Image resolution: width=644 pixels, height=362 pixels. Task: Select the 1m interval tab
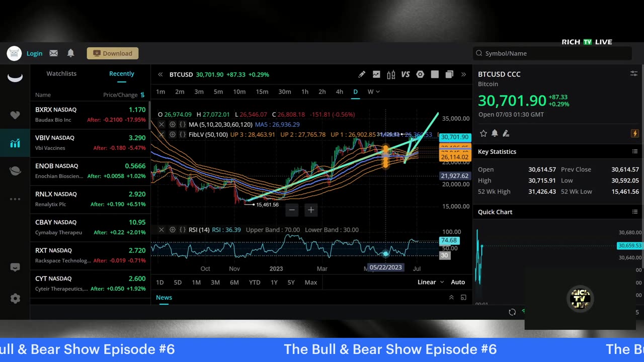[160, 92]
